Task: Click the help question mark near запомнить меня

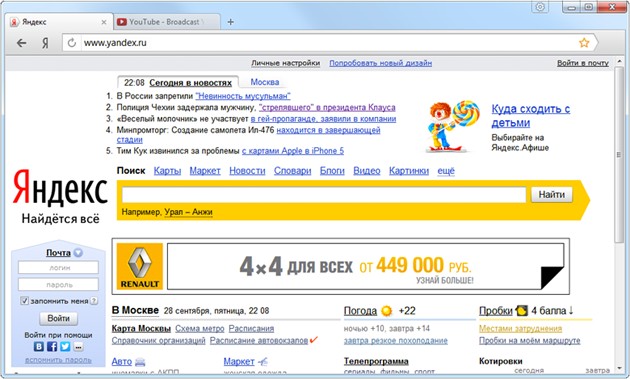Action: click(x=94, y=301)
